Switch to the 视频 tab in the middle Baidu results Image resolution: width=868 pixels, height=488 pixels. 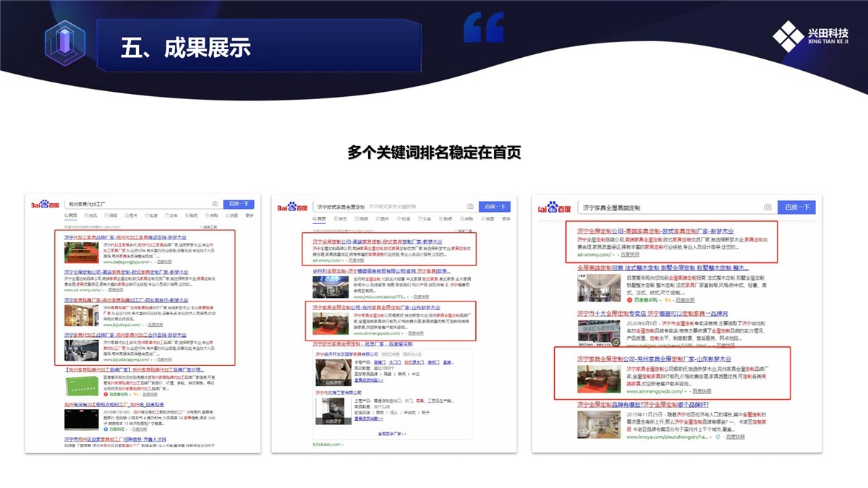point(363,218)
